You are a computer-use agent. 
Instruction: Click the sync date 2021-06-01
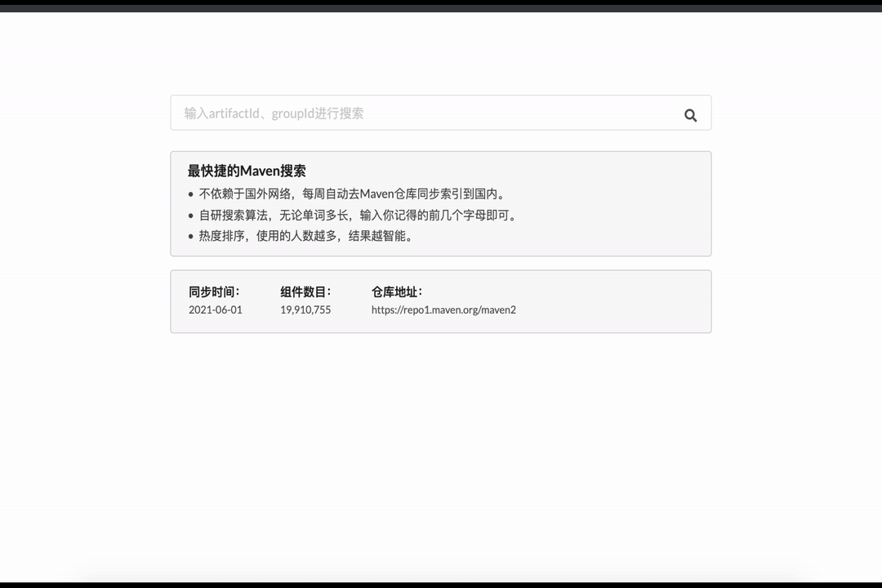pos(215,310)
